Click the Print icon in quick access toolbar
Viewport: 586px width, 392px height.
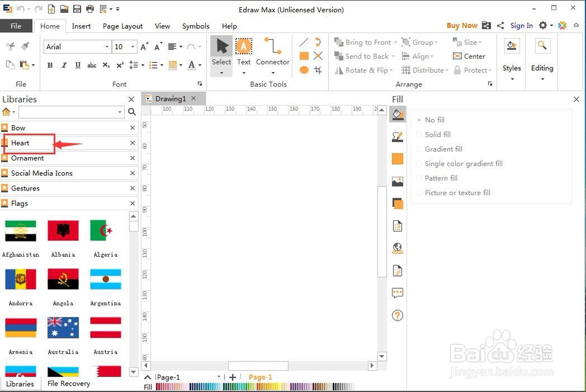(x=90, y=9)
